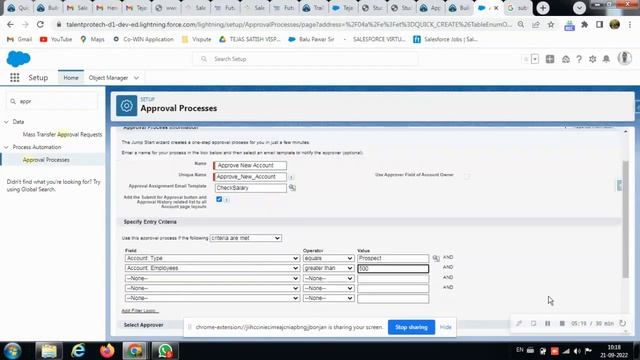Viewport: 640px width, 360px height.
Task: Open lookup icon next to Prospect value
Action: 436,258
